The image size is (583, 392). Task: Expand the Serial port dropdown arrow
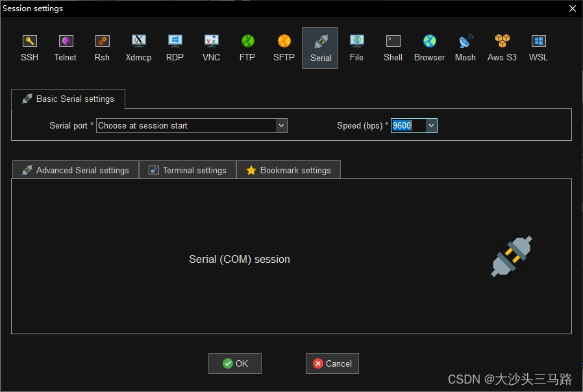[x=282, y=126]
